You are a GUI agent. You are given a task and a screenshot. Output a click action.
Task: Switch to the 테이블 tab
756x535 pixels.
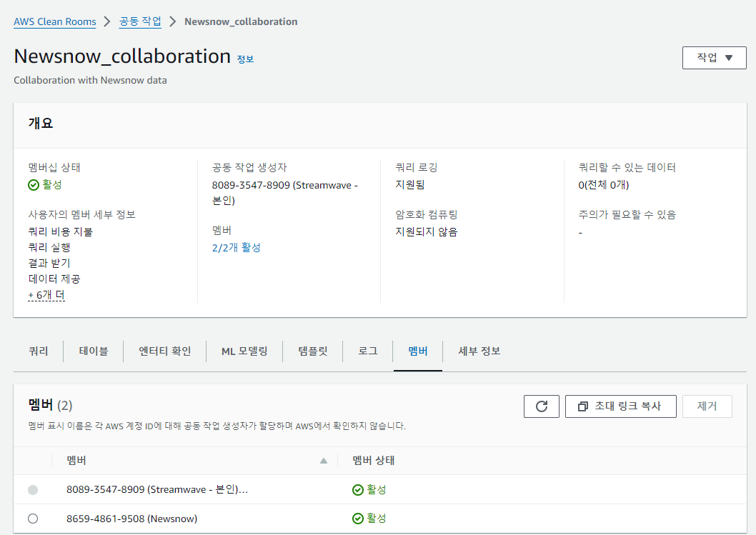point(94,351)
